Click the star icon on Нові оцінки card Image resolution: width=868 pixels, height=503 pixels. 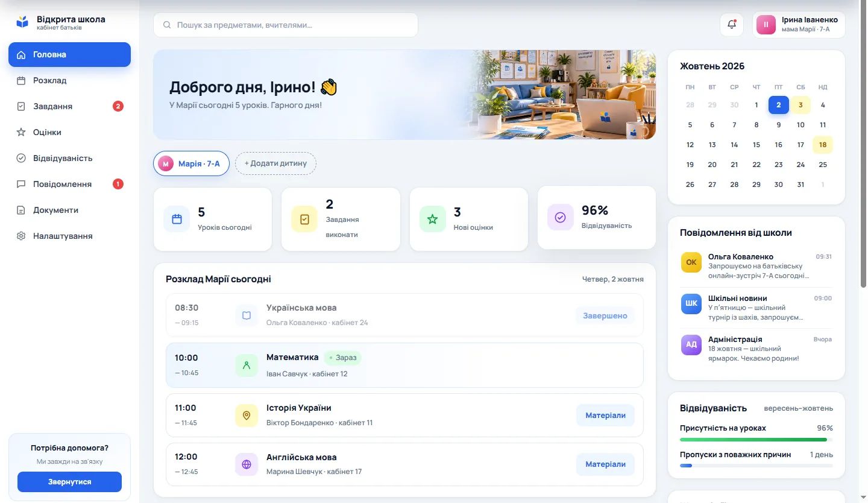[x=433, y=219]
